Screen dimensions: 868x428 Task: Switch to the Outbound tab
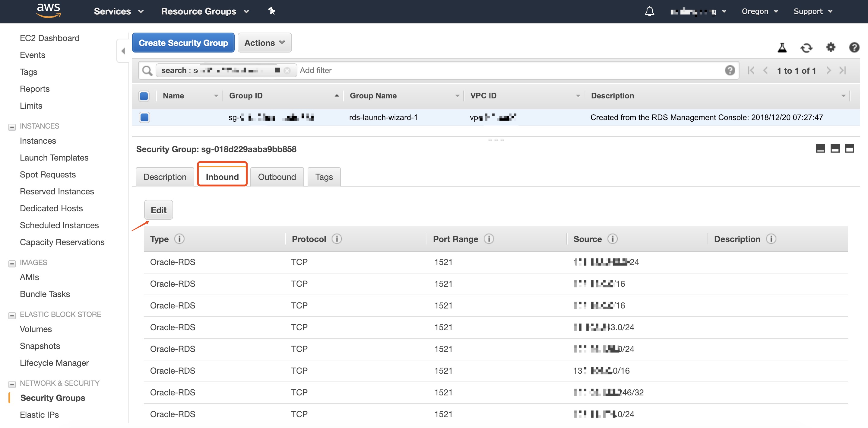[x=277, y=177]
